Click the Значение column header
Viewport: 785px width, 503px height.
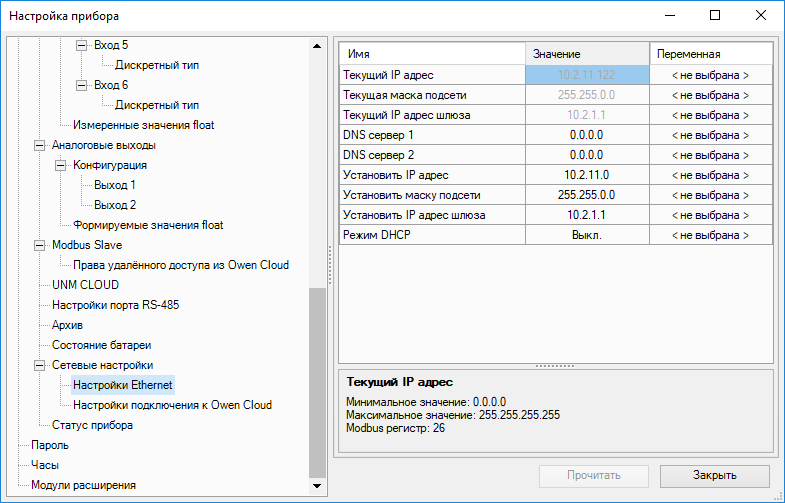pos(586,53)
